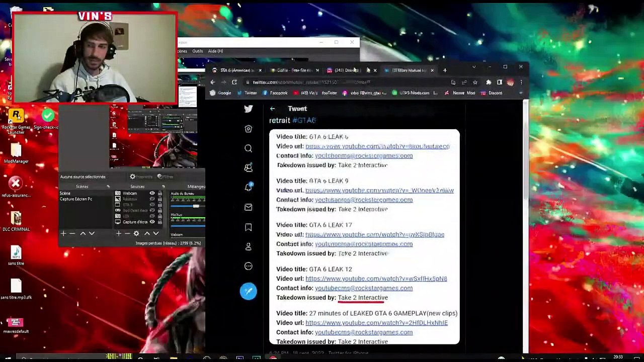Viewport: 644px width, 362px height.
Task: Open Twitter notifications bell icon
Action: click(248, 187)
